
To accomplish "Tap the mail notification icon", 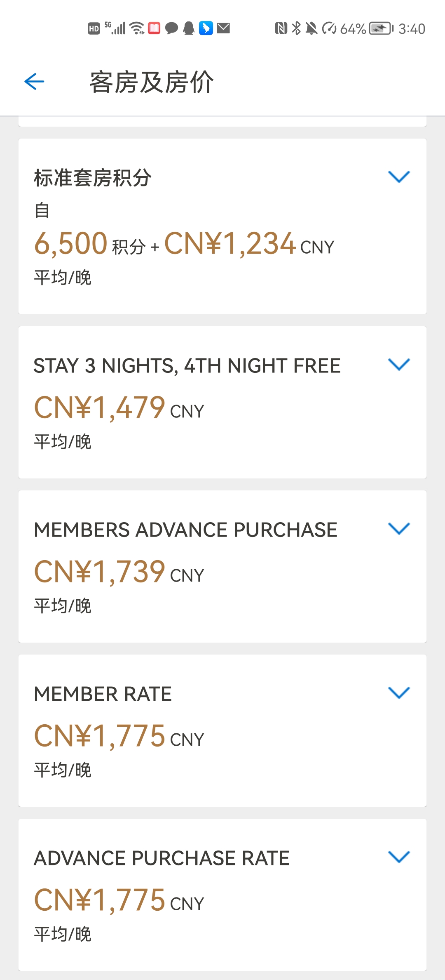I will (x=223, y=28).
